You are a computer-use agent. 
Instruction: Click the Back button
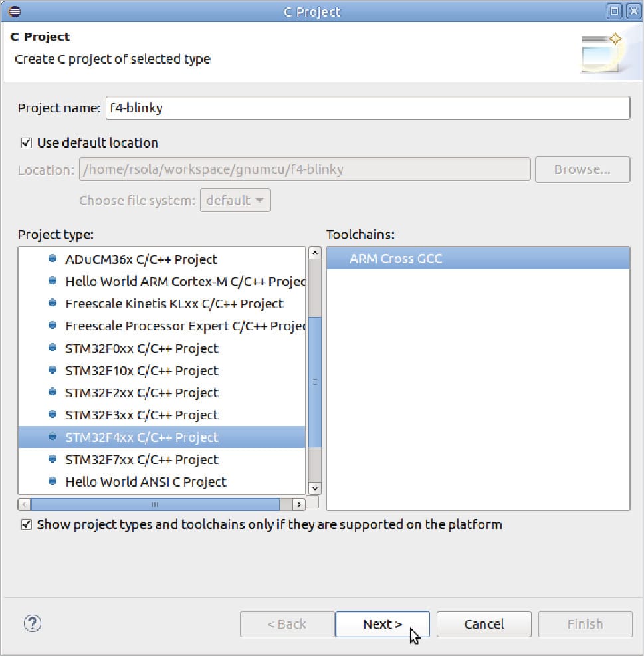287,624
